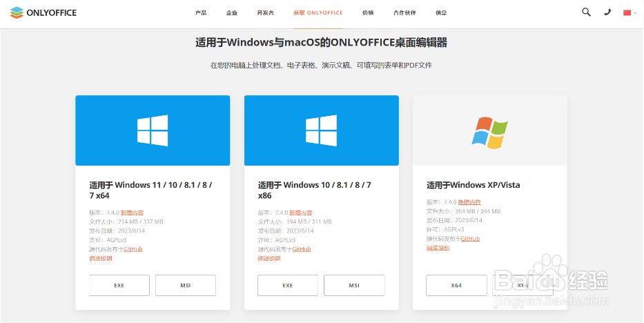Download MSI for Windows 11 x64
Image resolution: width=644 pixels, height=323 pixels.
click(186, 285)
